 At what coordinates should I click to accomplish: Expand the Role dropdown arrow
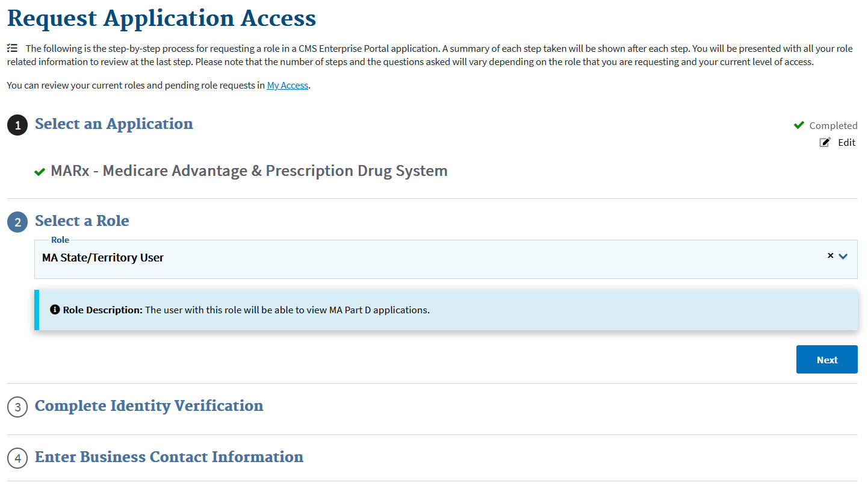click(843, 256)
